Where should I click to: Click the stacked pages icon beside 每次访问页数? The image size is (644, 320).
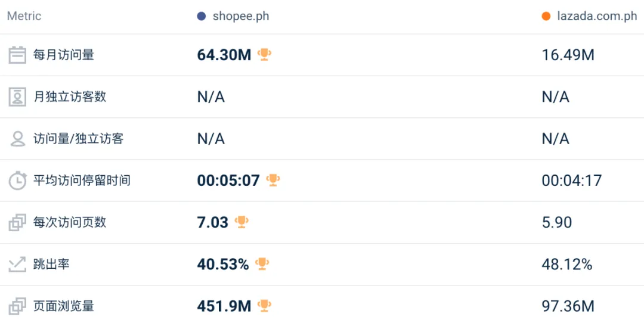click(18, 223)
